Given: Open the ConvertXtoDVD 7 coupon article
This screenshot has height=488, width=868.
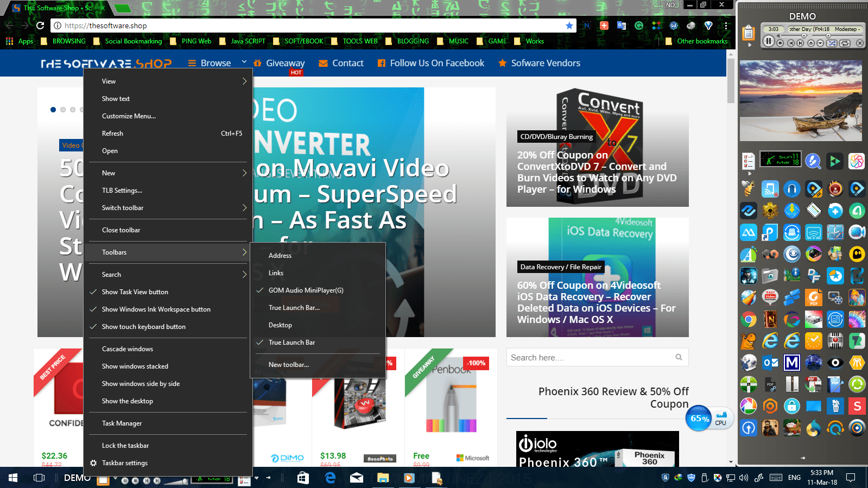Looking at the screenshot, I should [597, 172].
